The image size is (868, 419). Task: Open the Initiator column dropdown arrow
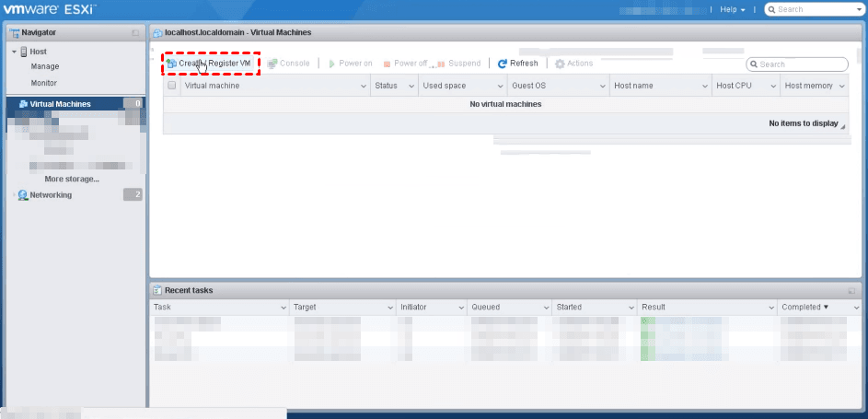[x=461, y=308]
